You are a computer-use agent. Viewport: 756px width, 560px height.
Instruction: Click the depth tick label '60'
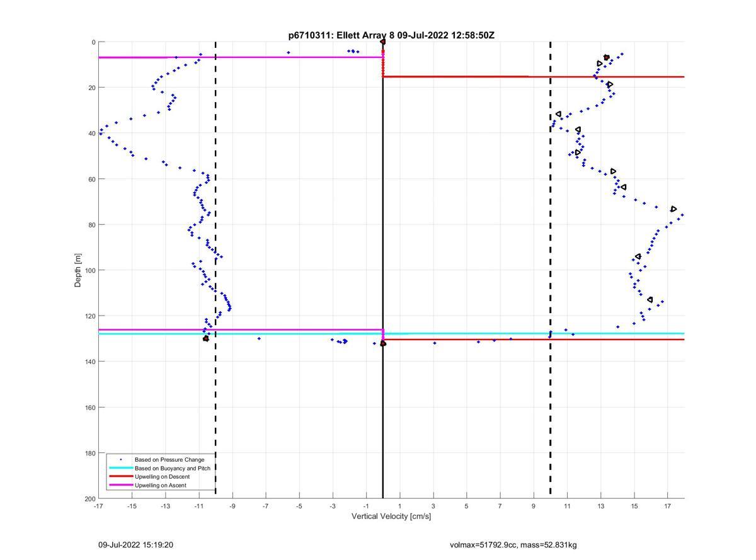[x=92, y=179]
